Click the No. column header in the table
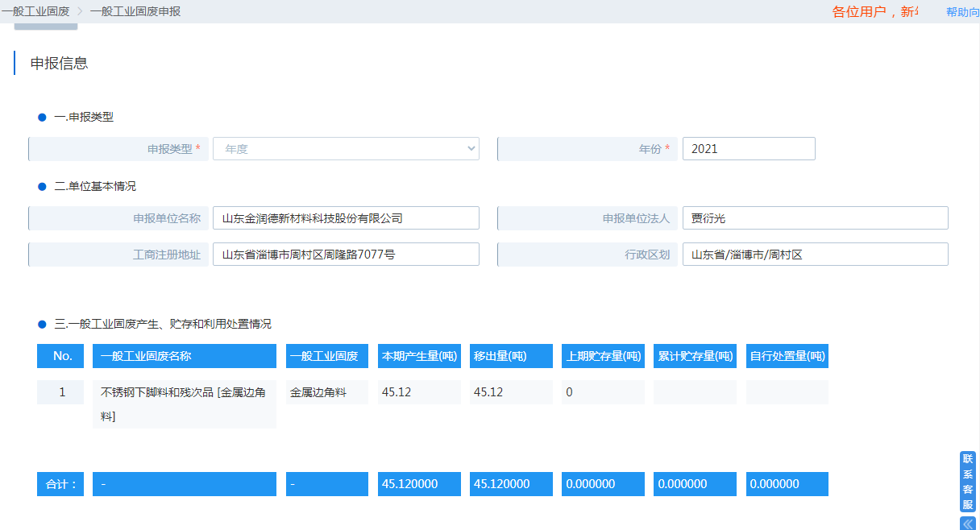The image size is (980, 530). point(60,355)
